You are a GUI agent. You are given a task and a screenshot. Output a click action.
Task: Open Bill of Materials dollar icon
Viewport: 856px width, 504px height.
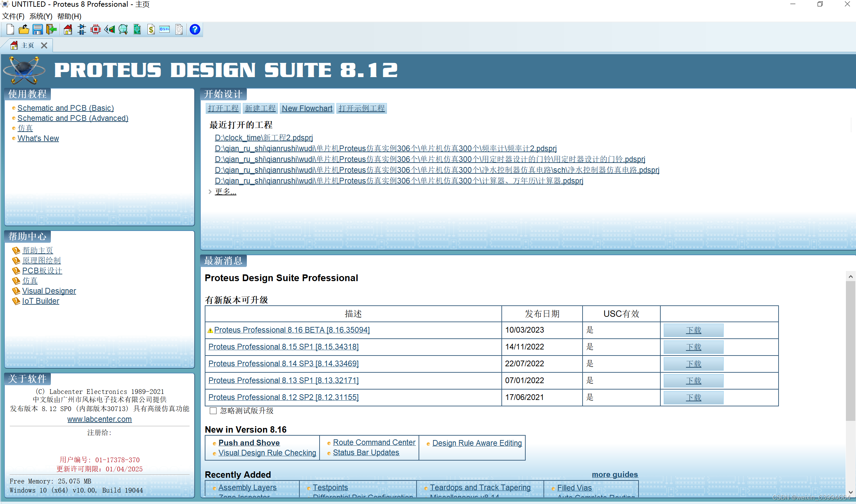tap(151, 30)
